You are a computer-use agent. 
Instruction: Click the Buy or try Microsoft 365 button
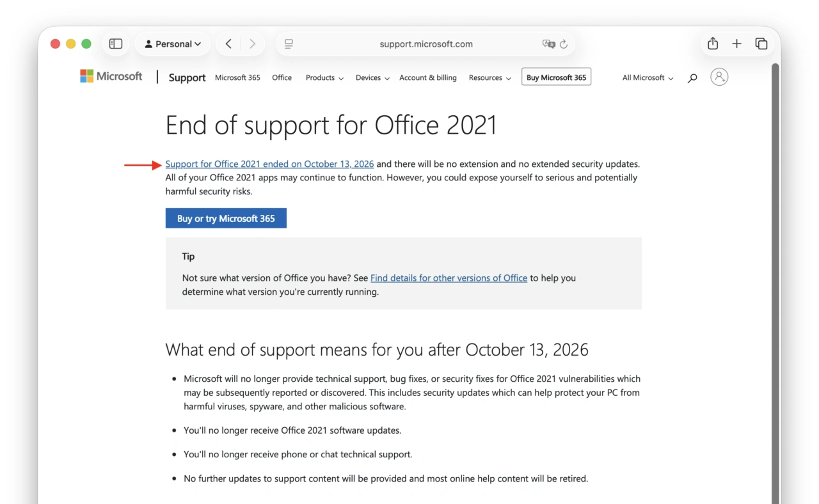click(x=226, y=218)
